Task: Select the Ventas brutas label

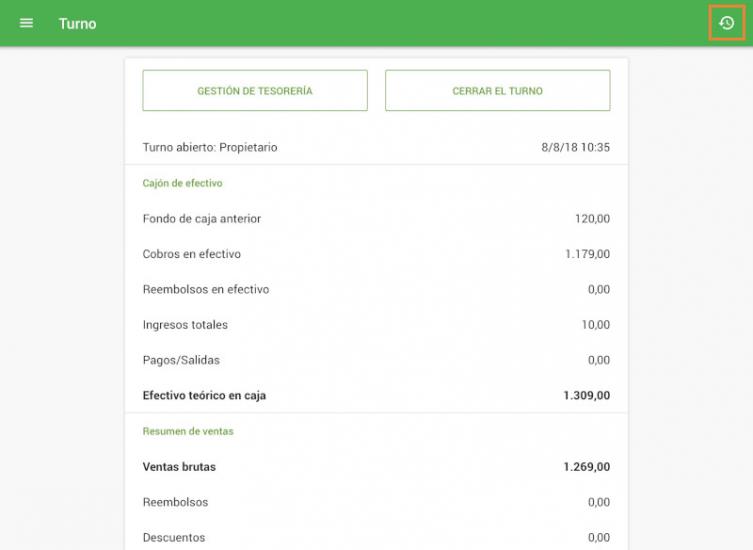Action: tap(179, 467)
